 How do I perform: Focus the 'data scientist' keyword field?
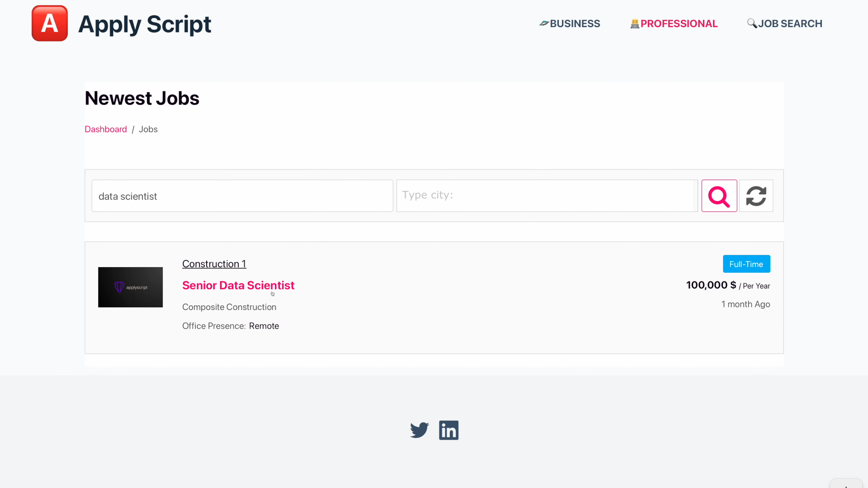pos(242,196)
